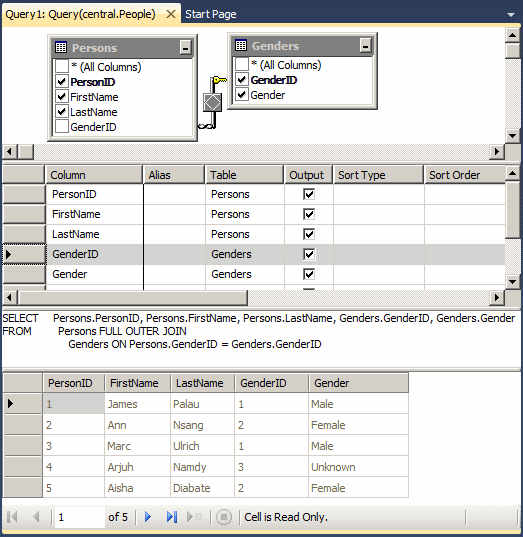Select results cell Nsang

pyautogui.click(x=202, y=425)
